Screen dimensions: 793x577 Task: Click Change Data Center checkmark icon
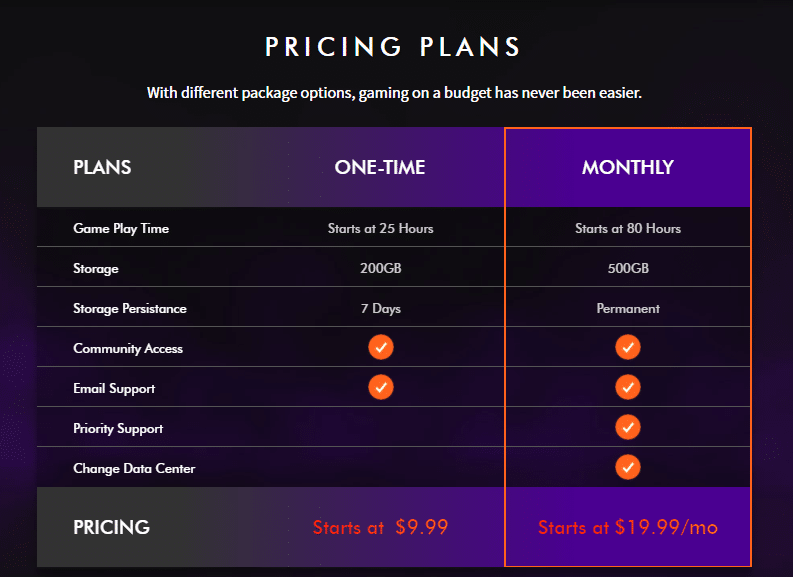click(x=628, y=467)
